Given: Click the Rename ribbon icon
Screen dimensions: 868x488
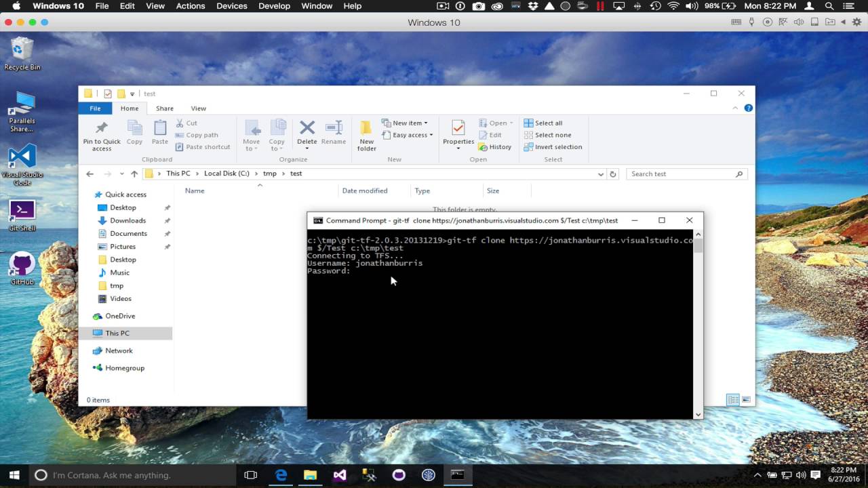Looking at the screenshot, I should [334, 133].
